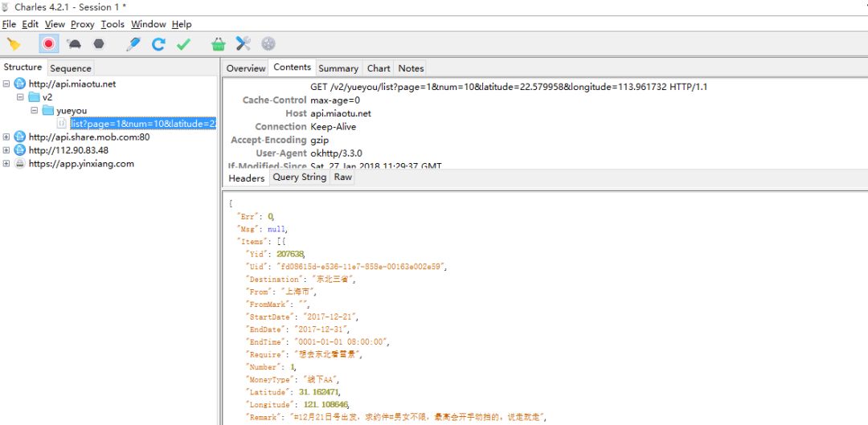The image size is (868, 425).
Task: Open the Help menu
Action: click(x=182, y=24)
